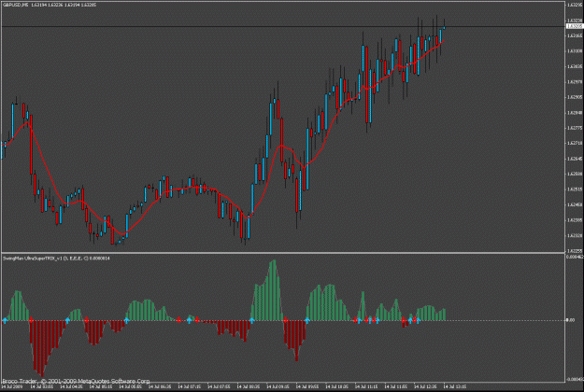The height and width of the screenshot is (392, 584).
Task: Click the 1.62255 price axis label
Action: click(x=576, y=251)
